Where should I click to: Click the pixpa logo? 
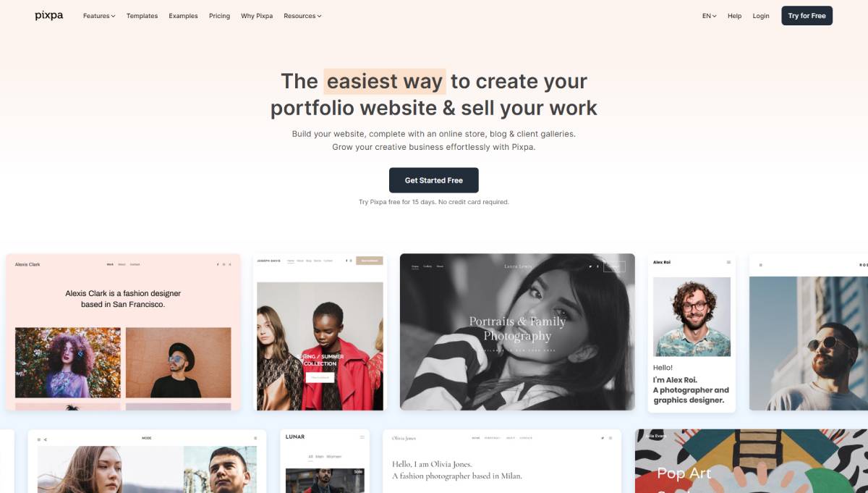tap(48, 15)
